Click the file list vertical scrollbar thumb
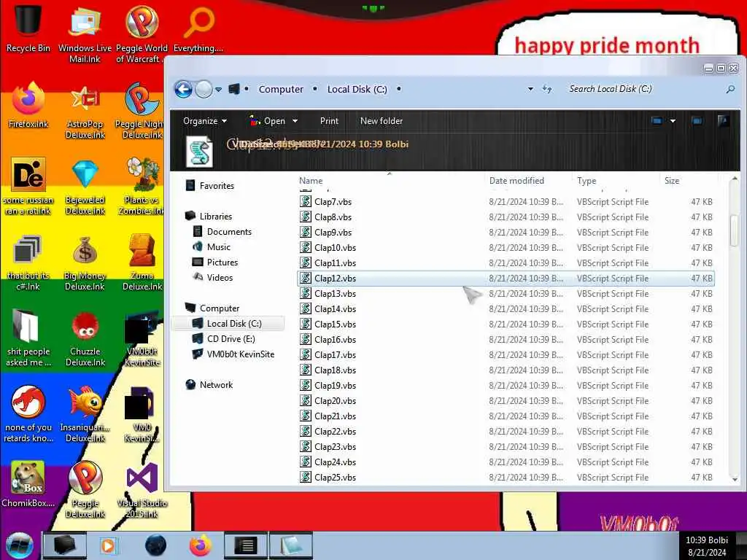 pos(734,231)
